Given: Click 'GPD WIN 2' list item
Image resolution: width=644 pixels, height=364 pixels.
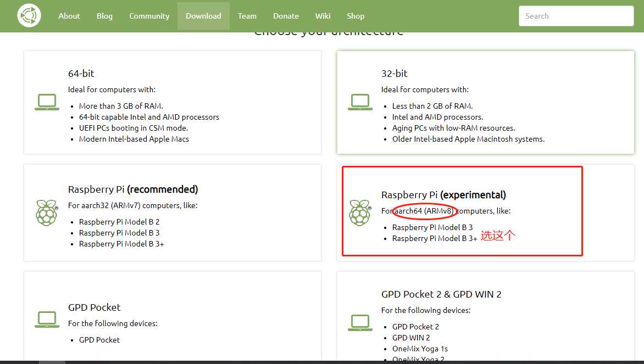Looking at the screenshot, I should tap(411, 338).
